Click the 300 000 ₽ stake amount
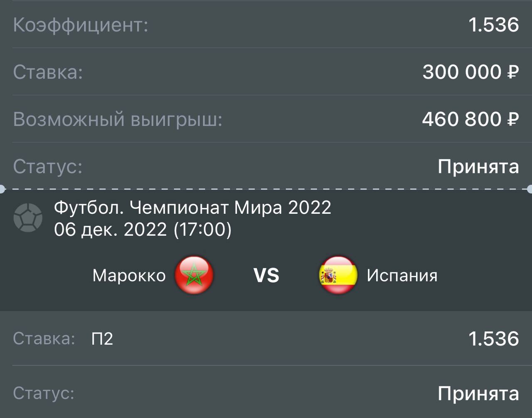Image resolution: width=532 pixels, height=418 pixels. point(470,72)
